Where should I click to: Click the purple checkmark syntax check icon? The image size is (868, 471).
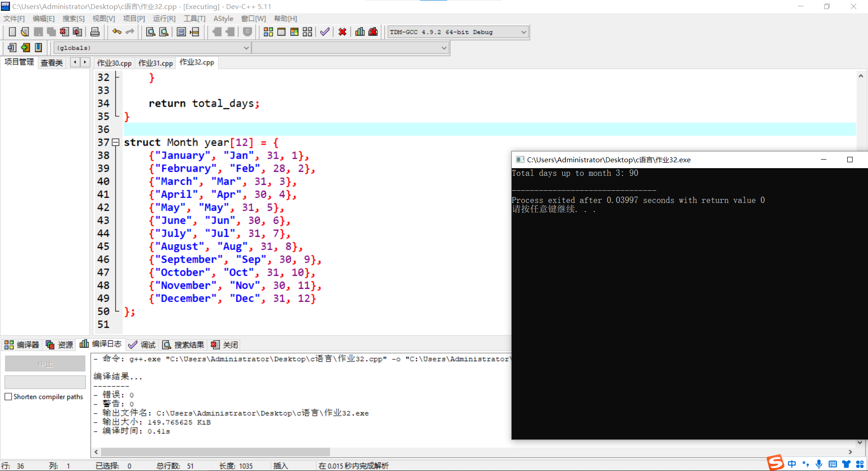(325, 32)
